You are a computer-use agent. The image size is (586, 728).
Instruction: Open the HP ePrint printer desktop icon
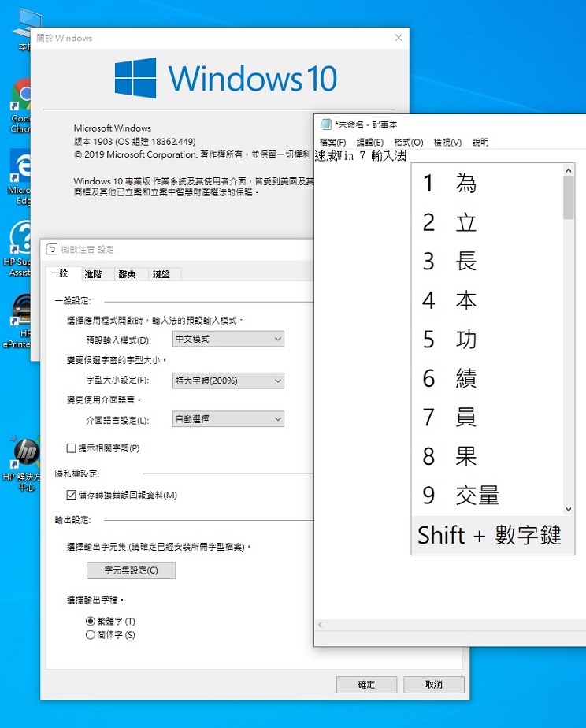coord(17,321)
